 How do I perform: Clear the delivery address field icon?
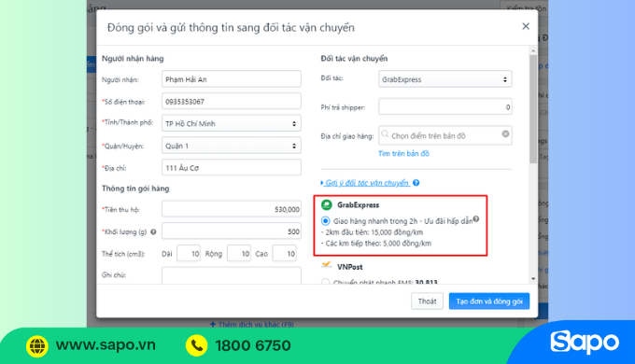(x=505, y=134)
